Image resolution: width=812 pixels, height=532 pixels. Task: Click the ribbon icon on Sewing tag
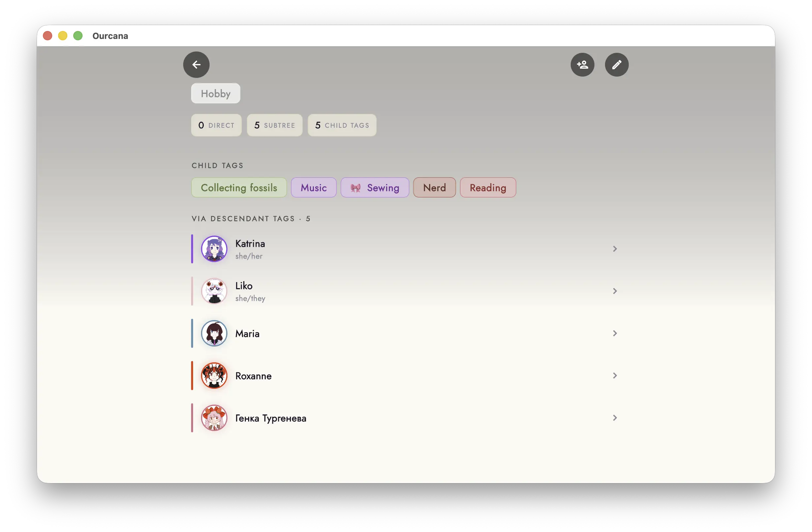355,188
